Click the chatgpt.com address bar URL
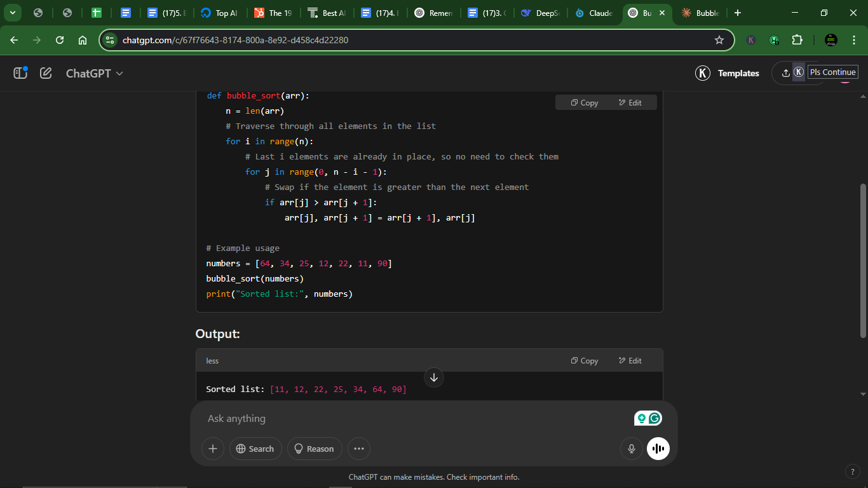Image resolution: width=868 pixels, height=488 pixels. 235,40
